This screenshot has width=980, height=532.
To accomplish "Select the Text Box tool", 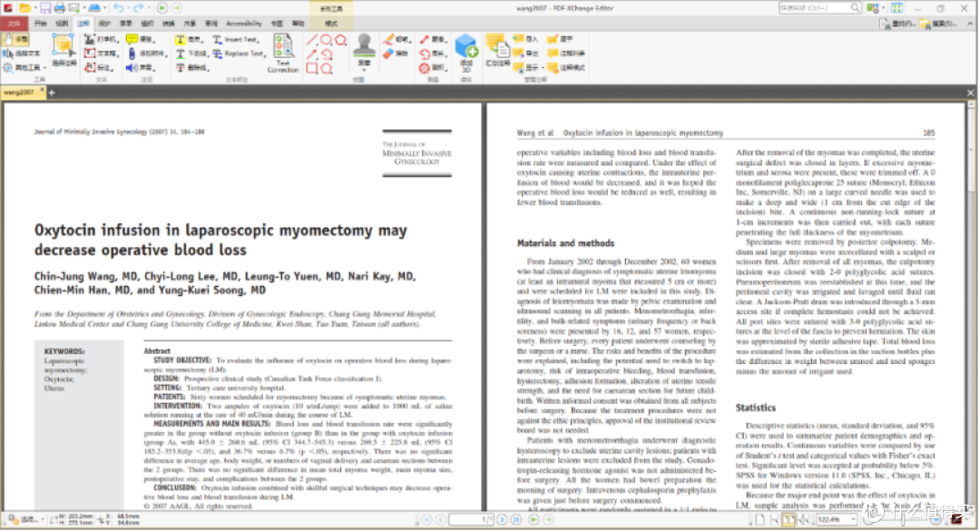I will click(100, 54).
